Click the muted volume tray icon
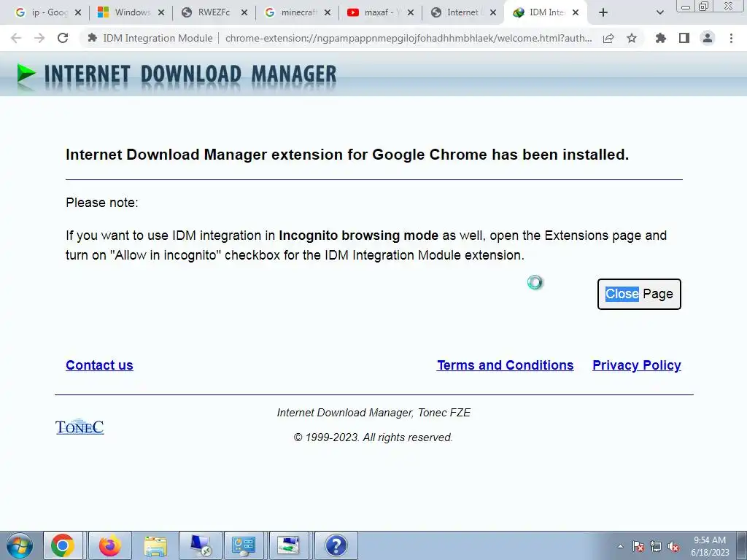This screenshot has height=560, width=747. (673, 546)
